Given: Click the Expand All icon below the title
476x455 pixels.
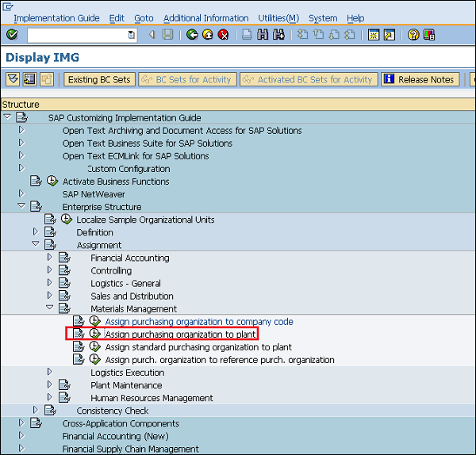Looking at the screenshot, I should click(13, 79).
